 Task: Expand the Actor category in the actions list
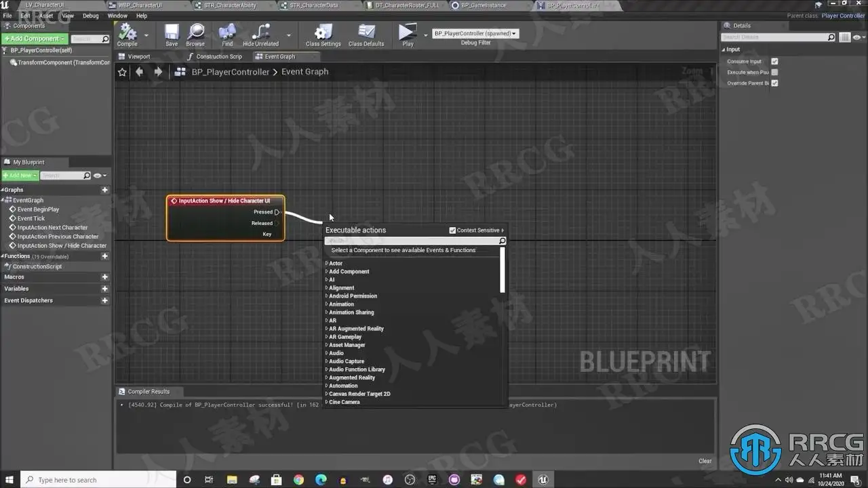(x=326, y=264)
